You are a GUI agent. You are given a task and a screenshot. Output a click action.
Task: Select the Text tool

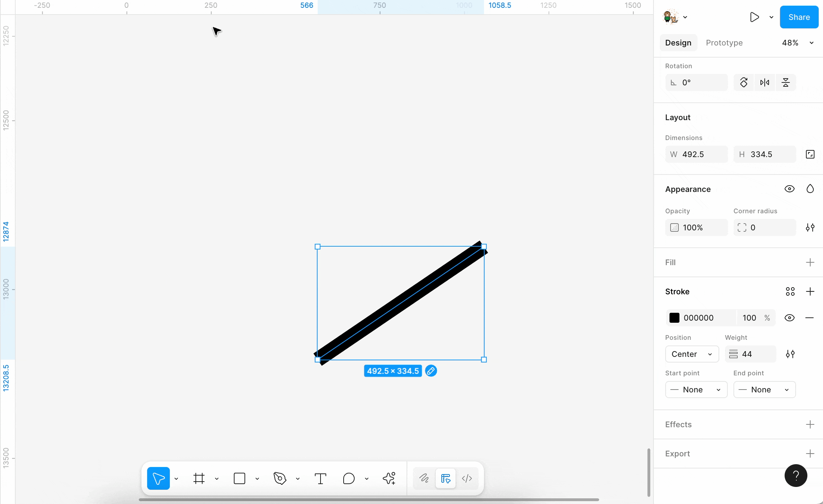320,478
